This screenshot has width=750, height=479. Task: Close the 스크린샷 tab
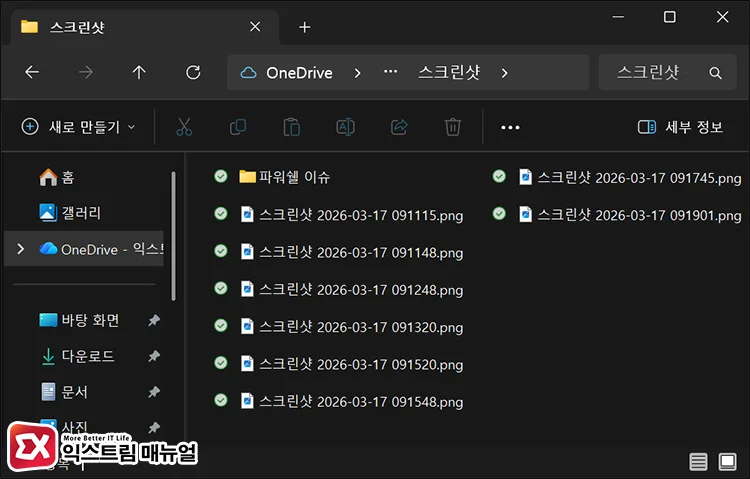[255, 27]
